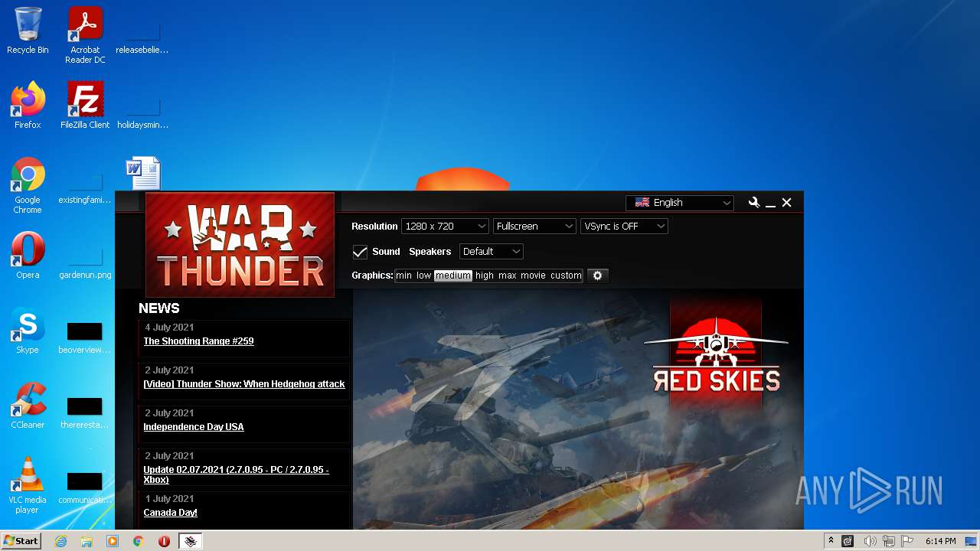Launch Internet Explorer from taskbar
The width and height of the screenshot is (980, 551).
coord(60,541)
